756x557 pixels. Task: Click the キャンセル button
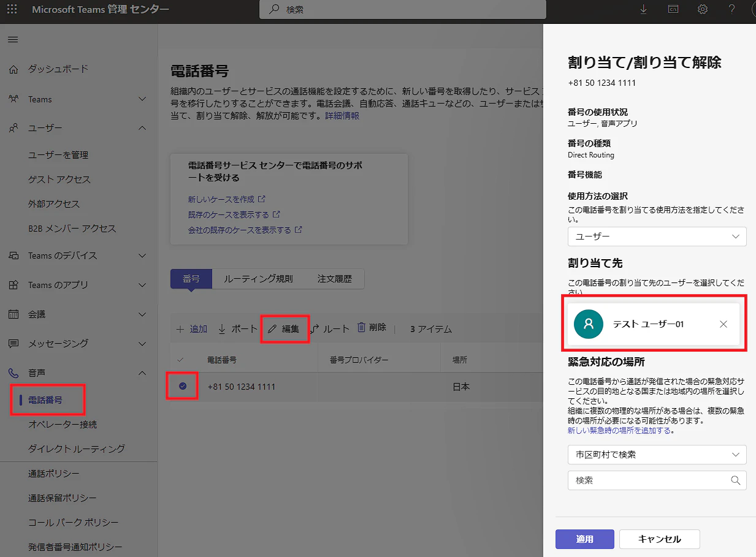pyautogui.click(x=660, y=539)
